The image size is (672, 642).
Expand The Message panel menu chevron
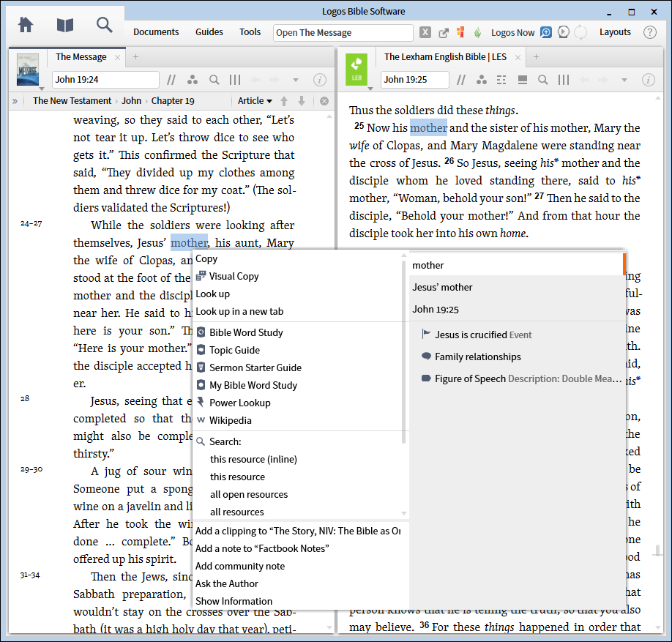(295, 80)
